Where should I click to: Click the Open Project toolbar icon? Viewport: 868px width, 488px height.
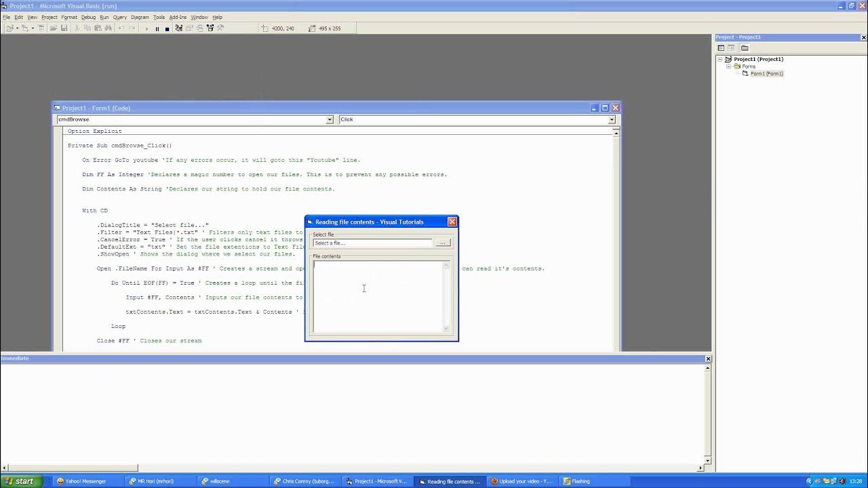(x=54, y=28)
